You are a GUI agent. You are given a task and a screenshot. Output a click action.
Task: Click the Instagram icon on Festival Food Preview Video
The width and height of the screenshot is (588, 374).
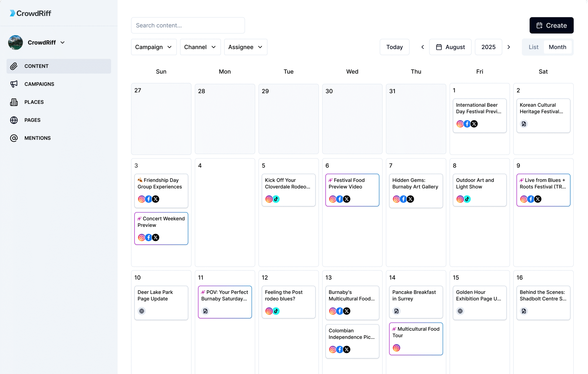click(x=332, y=199)
